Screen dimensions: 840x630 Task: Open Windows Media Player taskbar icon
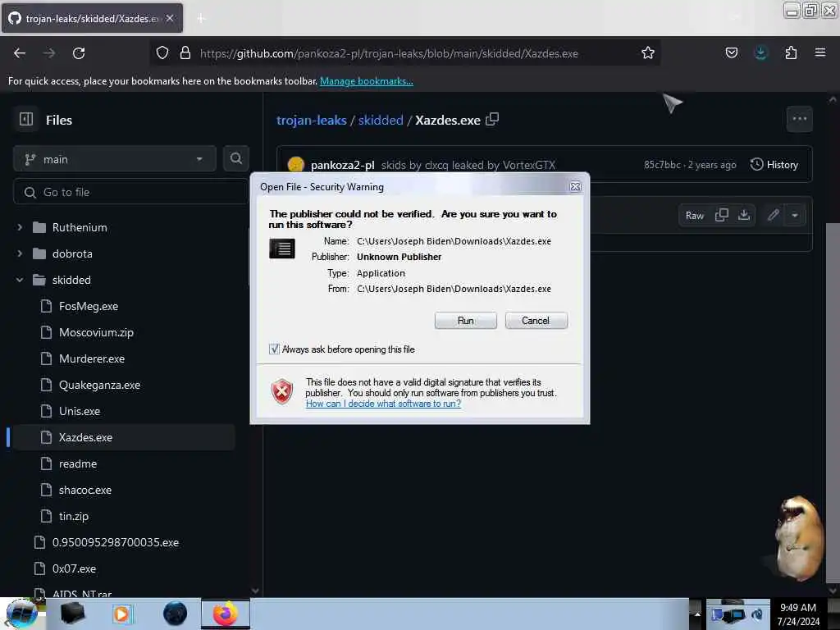(121, 614)
